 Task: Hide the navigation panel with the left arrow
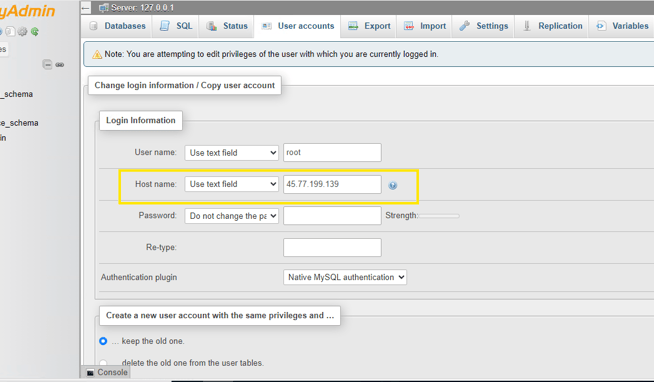[86, 8]
